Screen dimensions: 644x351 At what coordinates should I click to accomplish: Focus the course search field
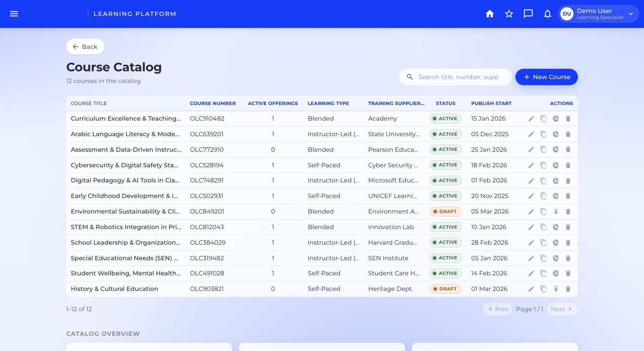pyautogui.click(x=456, y=77)
